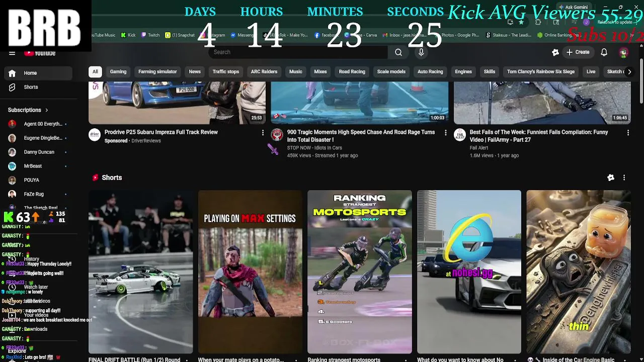Open Snapchat bookmark in bookmarks bar
644x362 pixels.
180,35
